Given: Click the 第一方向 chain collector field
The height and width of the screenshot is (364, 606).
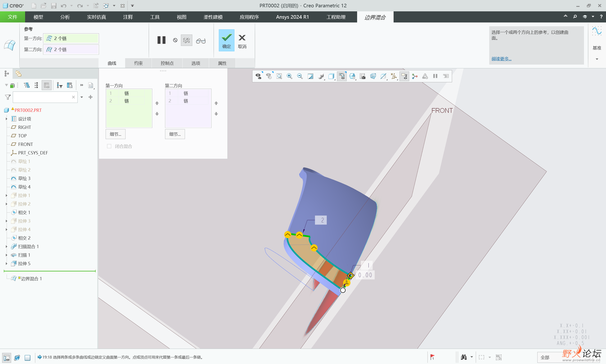Looking at the screenshot, I should tap(71, 38).
